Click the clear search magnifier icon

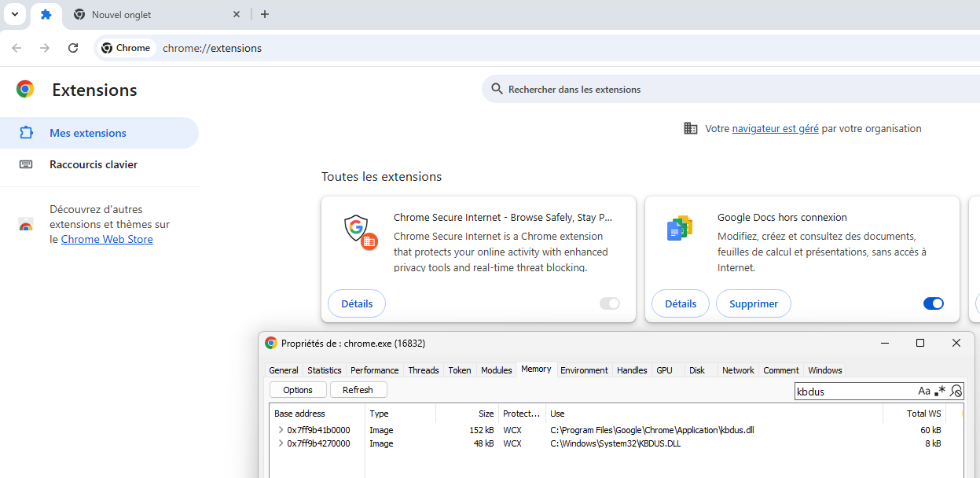pyautogui.click(x=956, y=391)
